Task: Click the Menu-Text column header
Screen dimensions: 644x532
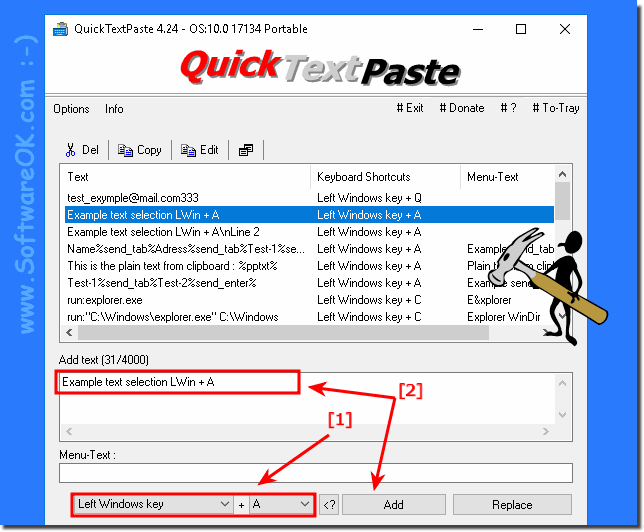Action: coord(508,177)
